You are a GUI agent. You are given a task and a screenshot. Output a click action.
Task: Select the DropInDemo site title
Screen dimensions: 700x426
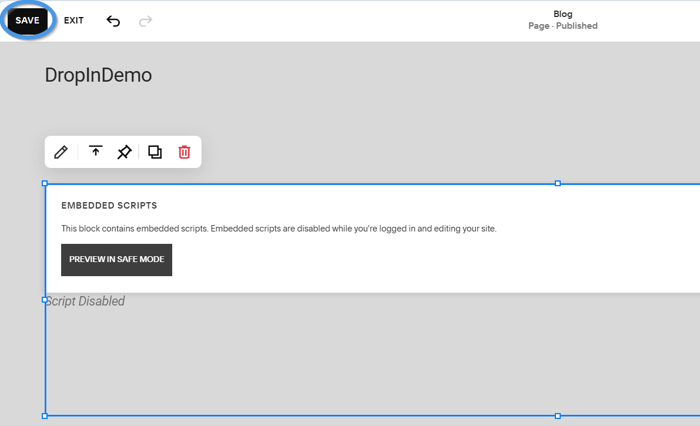click(98, 75)
